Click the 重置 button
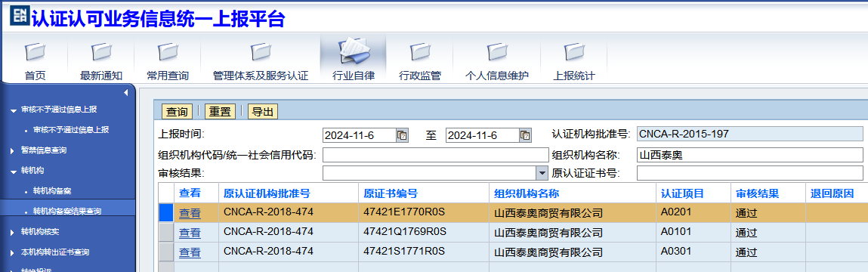868x272 pixels. pos(220,111)
